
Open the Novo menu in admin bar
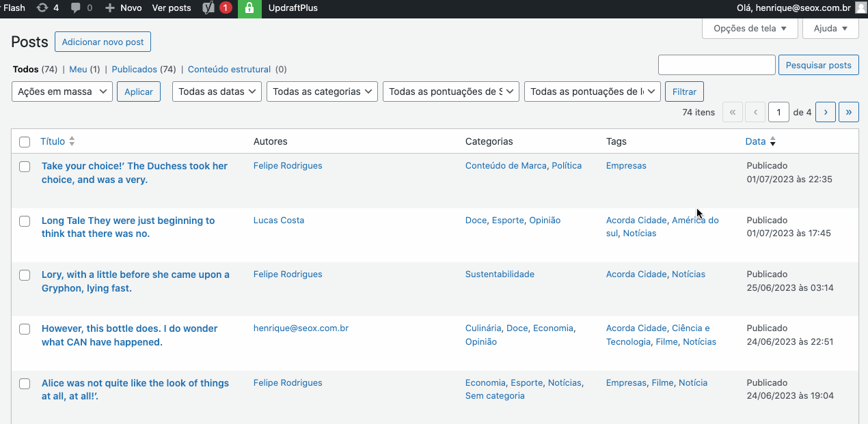click(124, 8)
